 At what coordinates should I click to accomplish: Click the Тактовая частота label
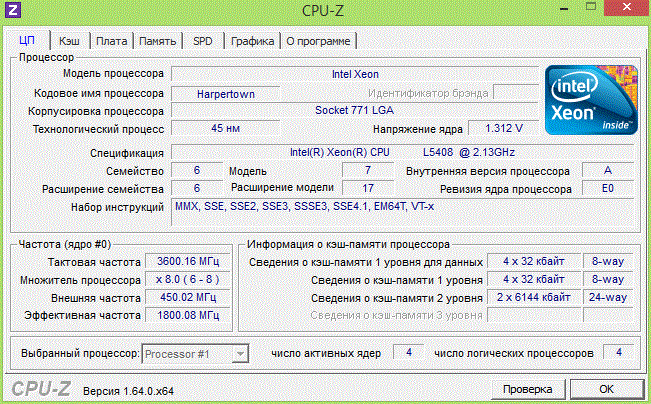[x=94, y=262]
